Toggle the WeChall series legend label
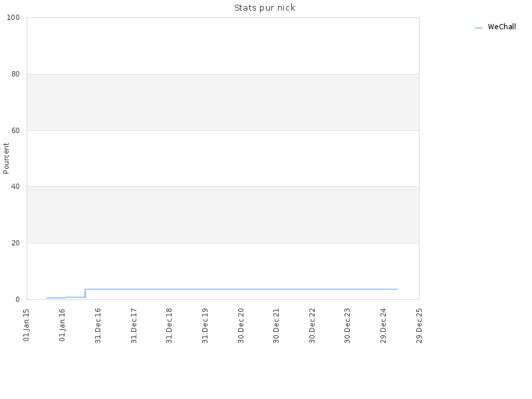Image resolution: width=532 pixels, height=399 pixels. [501, 27]
